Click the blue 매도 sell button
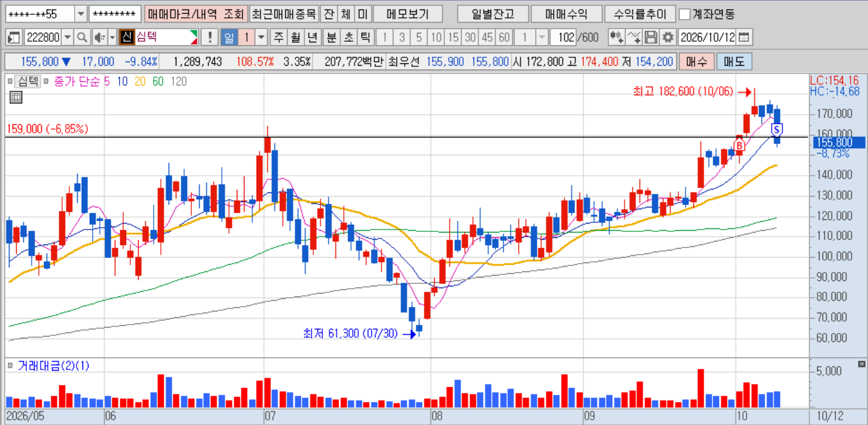 733,62
